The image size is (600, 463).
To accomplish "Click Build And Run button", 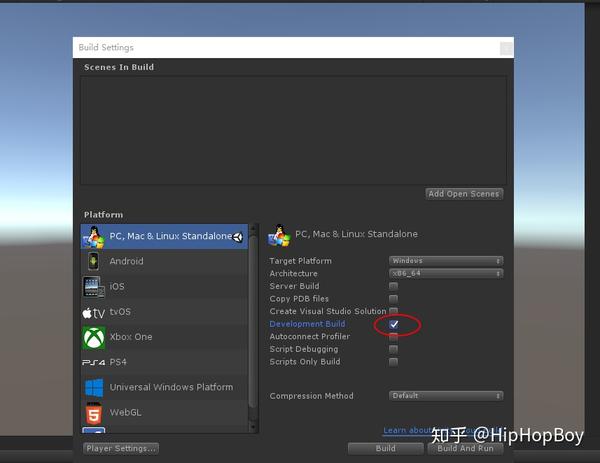I will coord(465,448).
